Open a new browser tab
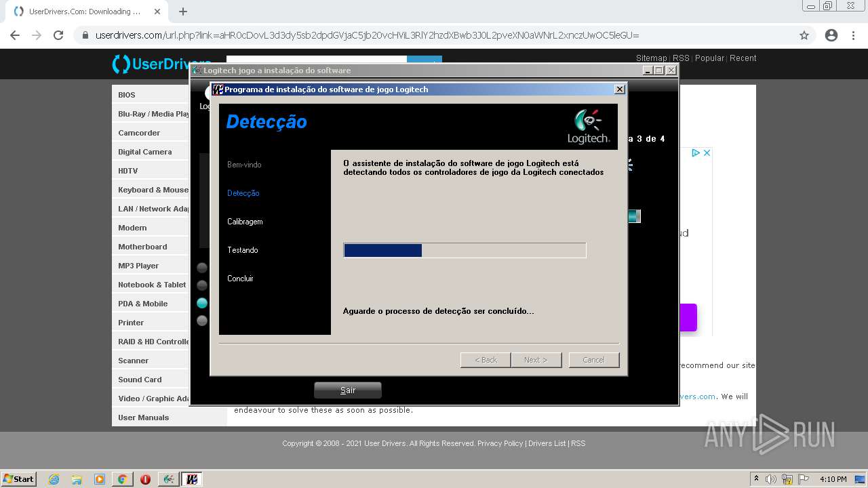 (182, 12)
